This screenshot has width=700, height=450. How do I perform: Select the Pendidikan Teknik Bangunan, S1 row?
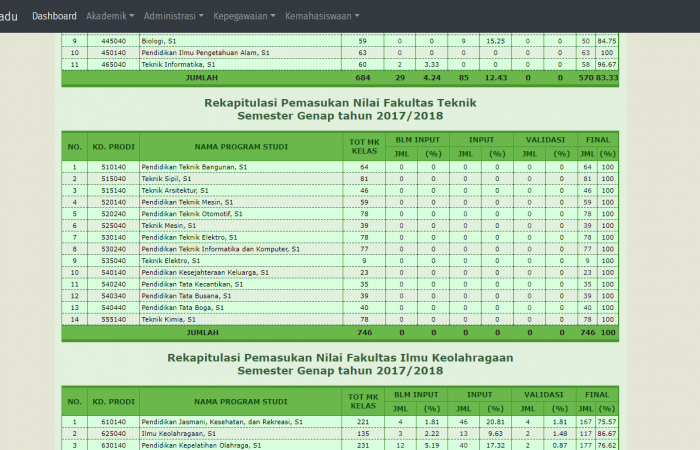[x=194, y=166]
